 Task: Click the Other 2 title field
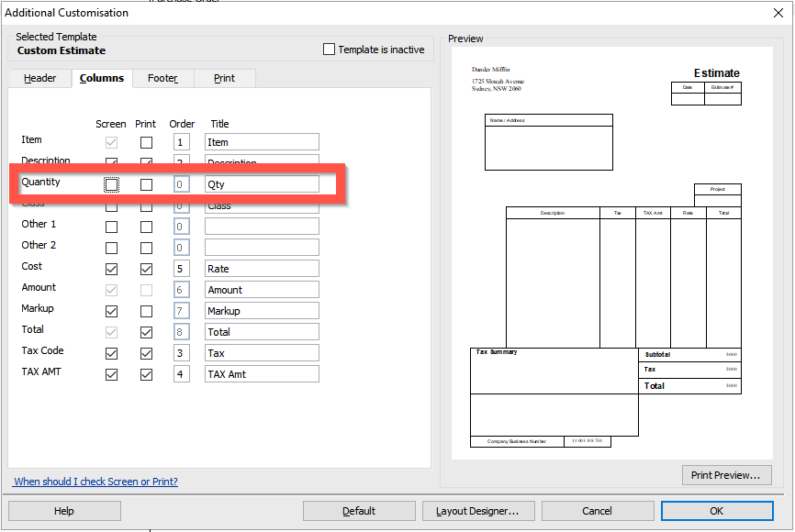[262, 248]
